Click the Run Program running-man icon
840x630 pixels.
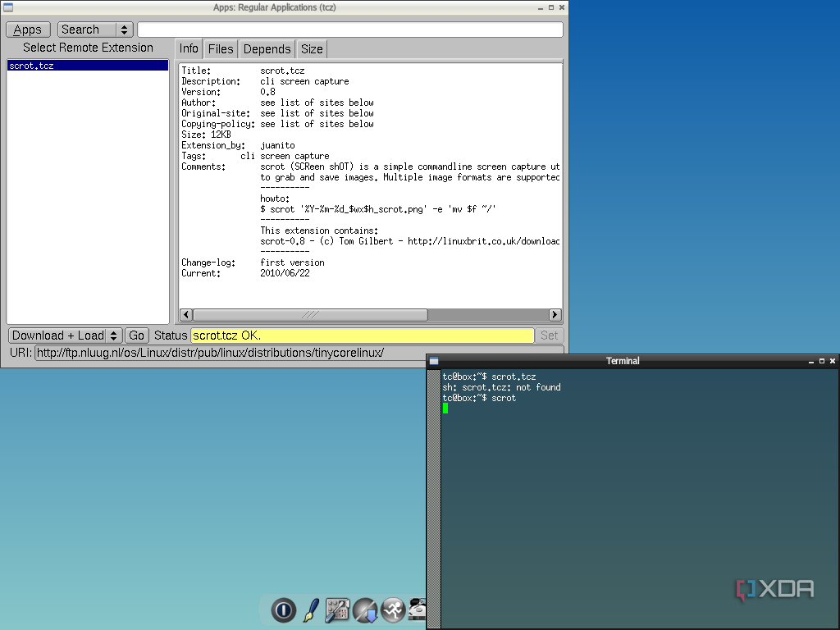click(393, 610)
